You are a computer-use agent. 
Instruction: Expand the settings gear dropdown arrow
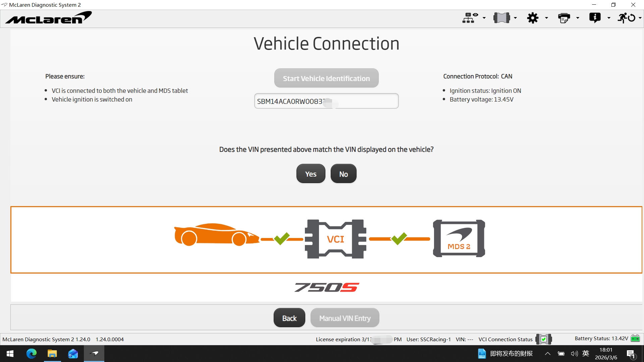(546, 18)
